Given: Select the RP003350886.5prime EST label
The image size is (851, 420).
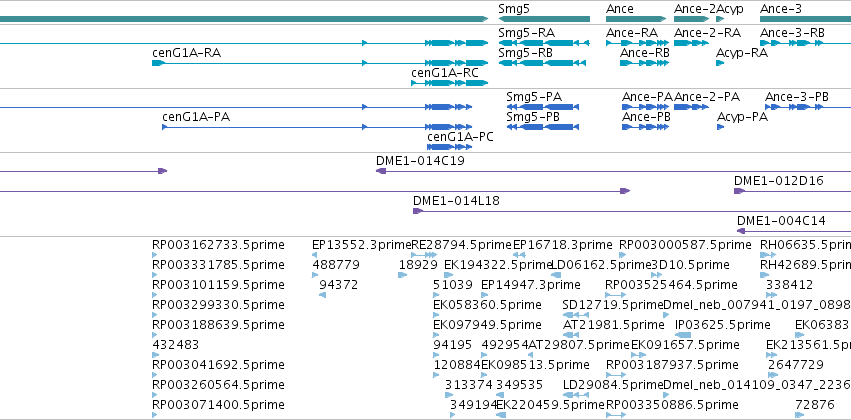Looking at the screenshot, I should (672, 405).
